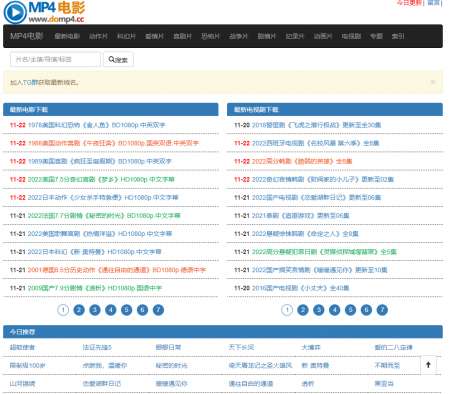Click the MP4电影 brand text in navbar
This screenshot has width=450, height=394.
click(27, 36)
